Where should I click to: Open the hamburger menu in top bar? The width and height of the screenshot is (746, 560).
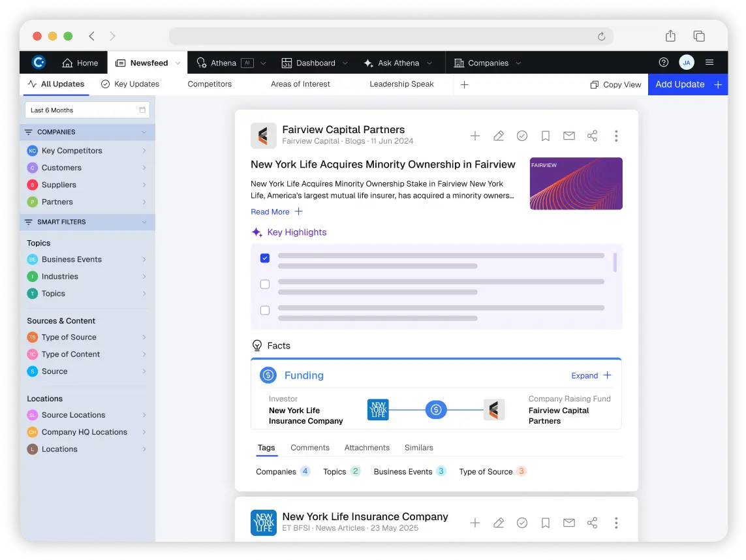pyautogui.click(x=709, y=63)
